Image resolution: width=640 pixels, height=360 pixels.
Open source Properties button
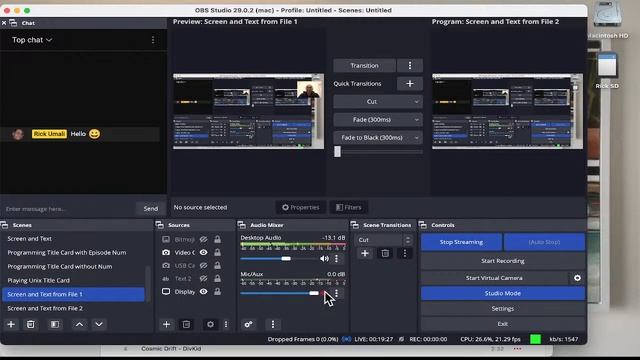tap(301, 207)
